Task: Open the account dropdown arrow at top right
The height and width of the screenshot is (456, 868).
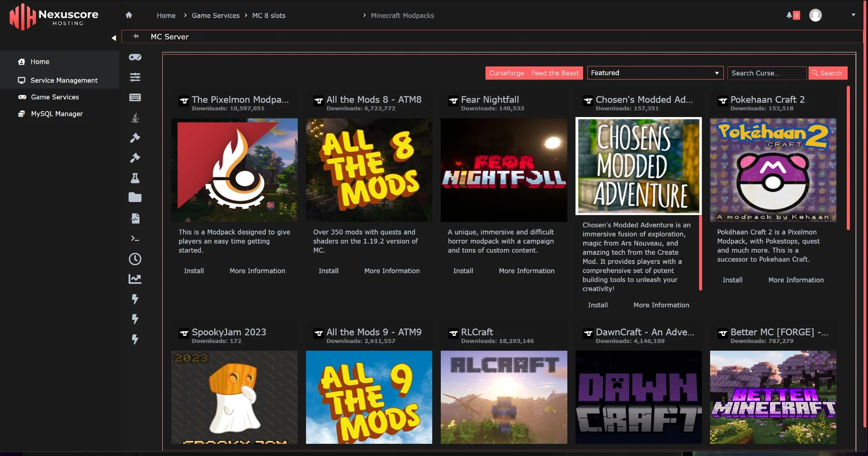Action: pos(854,15)
